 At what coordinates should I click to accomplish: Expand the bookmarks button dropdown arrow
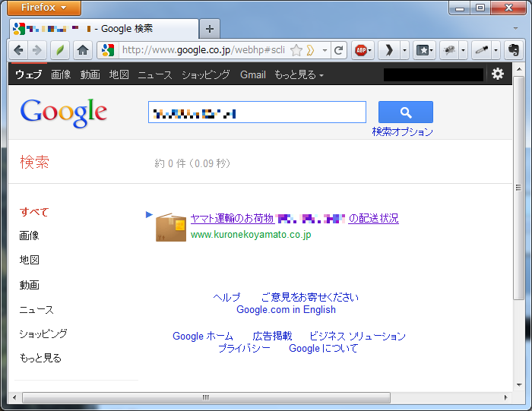(432, 51)
